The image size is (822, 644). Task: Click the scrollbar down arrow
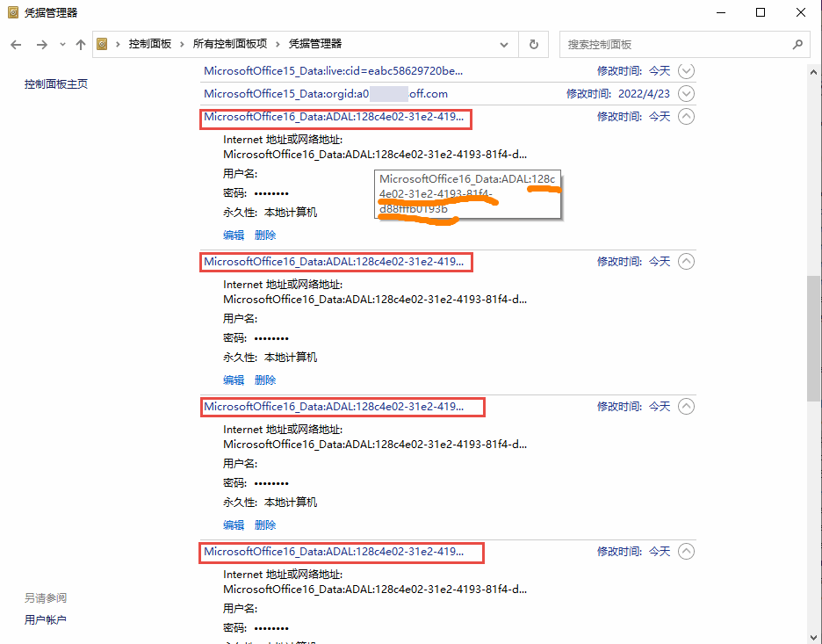click(814, 636)
